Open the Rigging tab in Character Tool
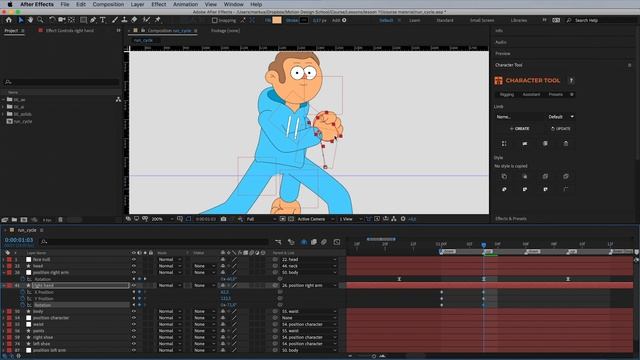This screenshot has width=640, height=360. [507, 94]
